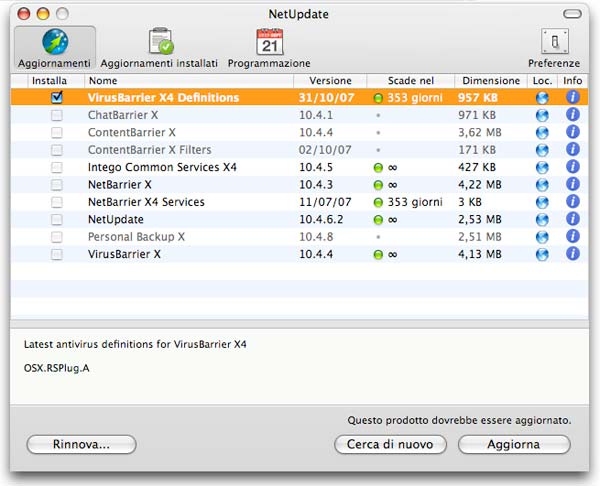Click the globe icon for Personal Backup X
600x486 pixels.
point(542,237)
